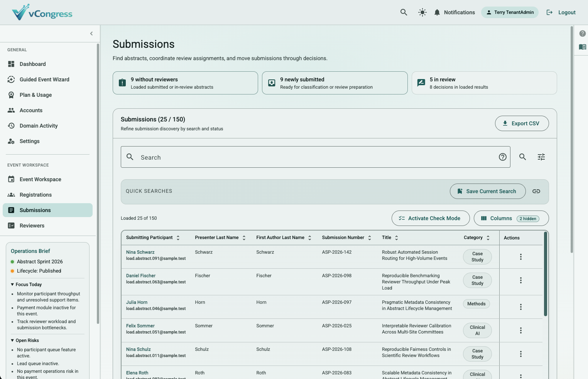Viewport: 588px width, 379px height.
Task: Sort by Title column
Action: 390,238
